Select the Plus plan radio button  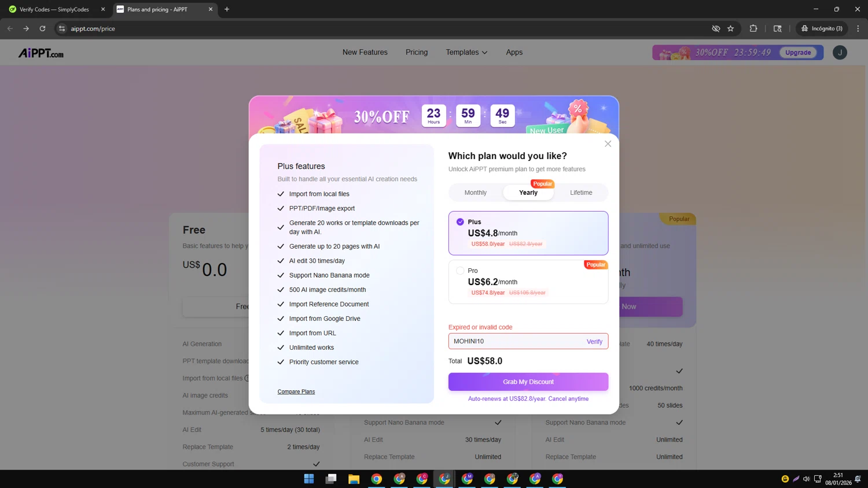[460, 222]
